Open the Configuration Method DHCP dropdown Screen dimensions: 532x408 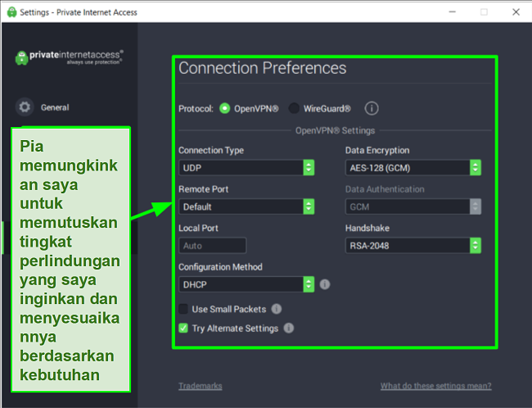(x=246, y=284)
